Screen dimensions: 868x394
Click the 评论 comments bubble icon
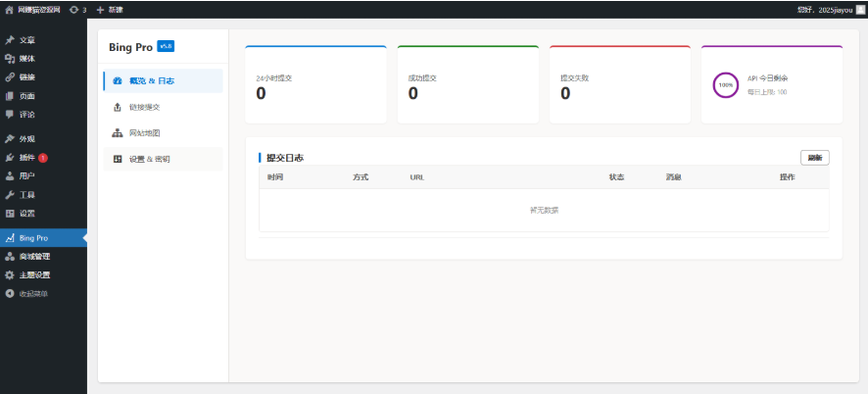pyautogui.click(x=10, y=114)
